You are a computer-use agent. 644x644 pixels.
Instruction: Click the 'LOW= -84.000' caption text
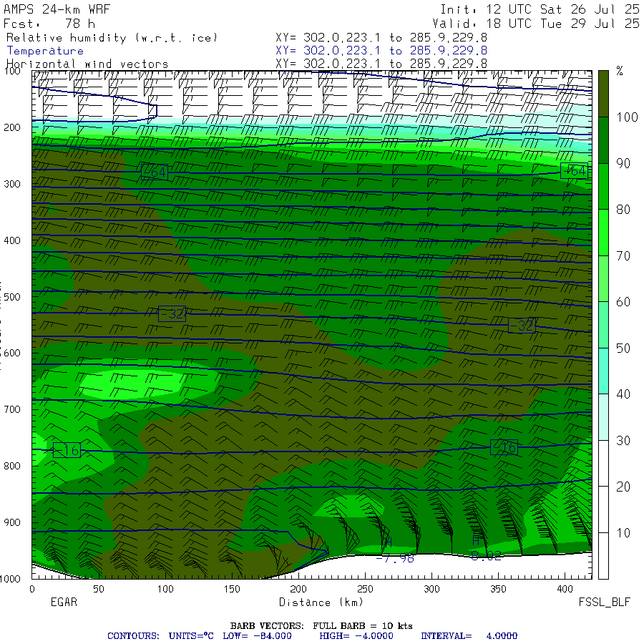coord(257,636)
